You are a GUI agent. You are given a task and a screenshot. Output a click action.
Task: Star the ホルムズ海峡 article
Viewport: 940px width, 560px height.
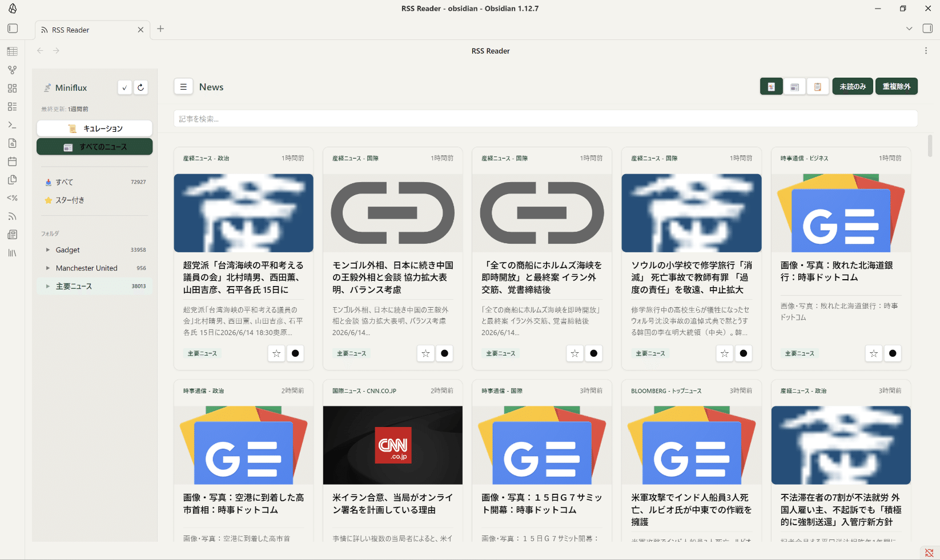[575, 353]
